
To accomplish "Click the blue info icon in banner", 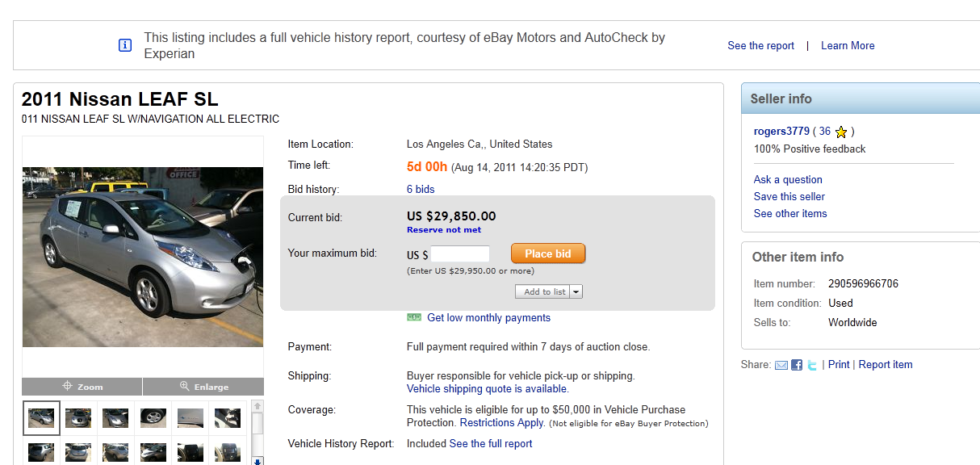I will (x=125, y=45).
